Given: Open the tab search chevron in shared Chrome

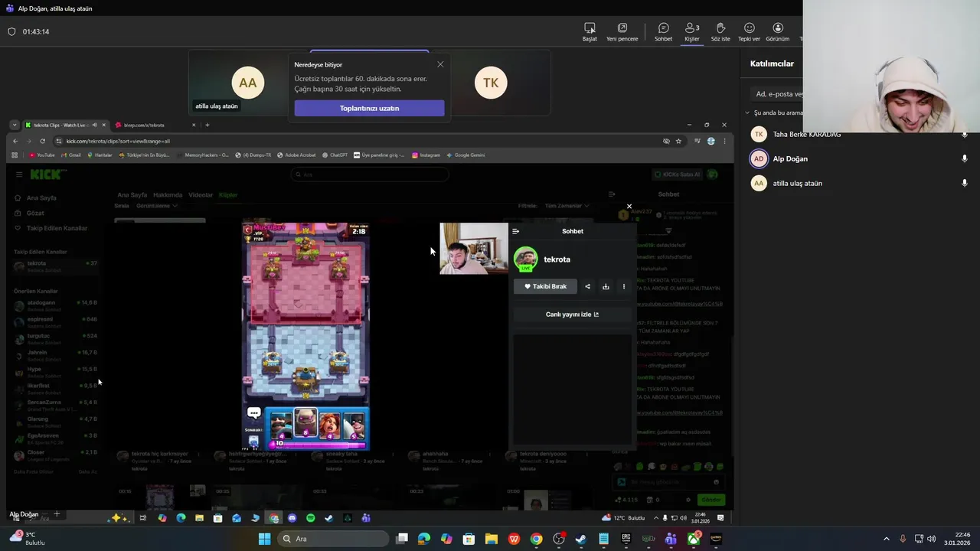Looking at the screenshot, I should click(14, 125).
